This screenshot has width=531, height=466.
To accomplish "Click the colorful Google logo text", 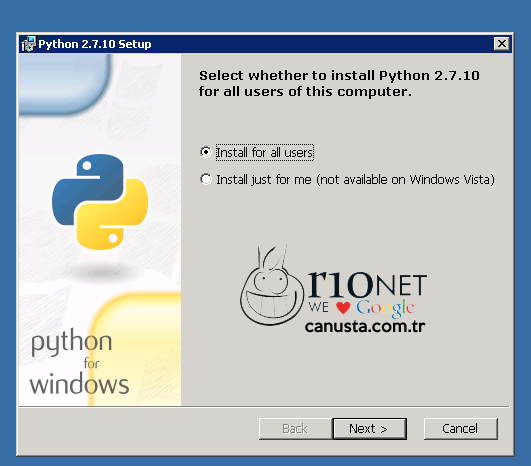I will tap(385, 308).
